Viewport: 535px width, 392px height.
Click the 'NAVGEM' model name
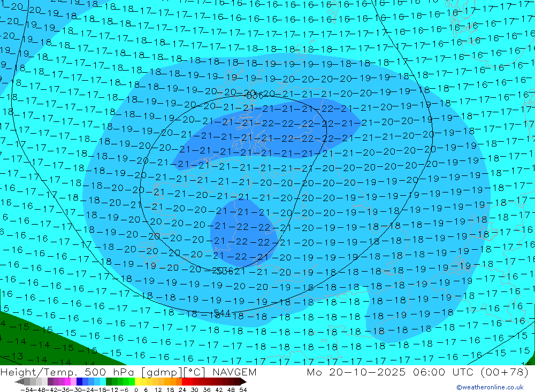point(234,372)
